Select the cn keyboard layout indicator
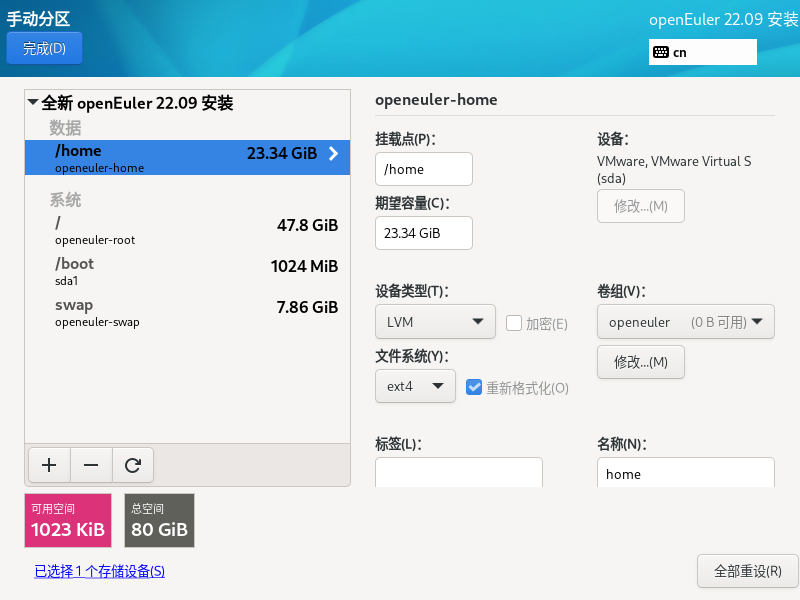This screenshot has width=800, height=600. pos(703,52)
